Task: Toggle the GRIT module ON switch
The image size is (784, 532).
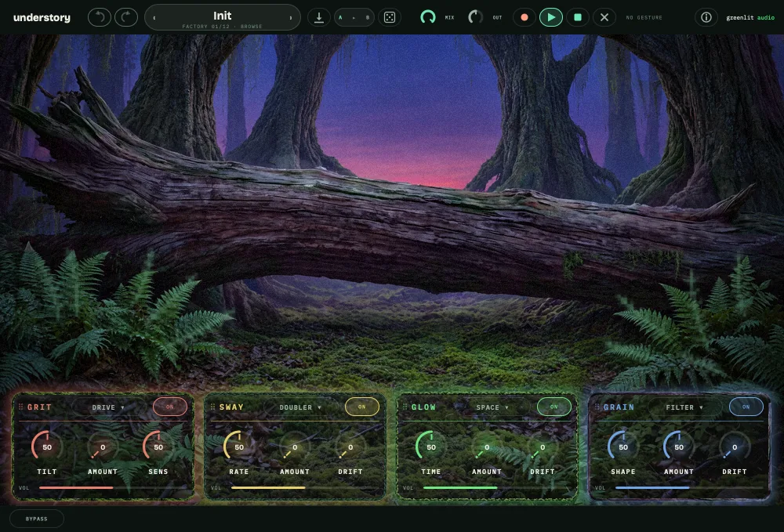Action: click(170, 407)
